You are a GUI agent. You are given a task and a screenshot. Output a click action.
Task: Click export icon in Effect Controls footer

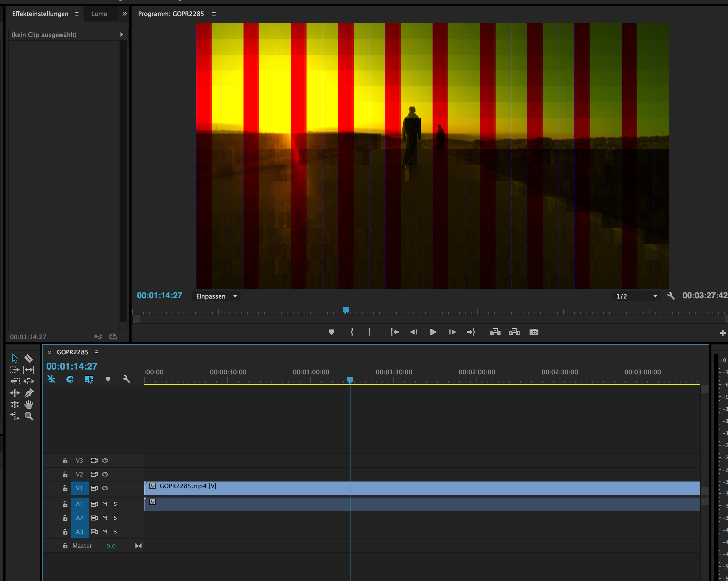113,337
